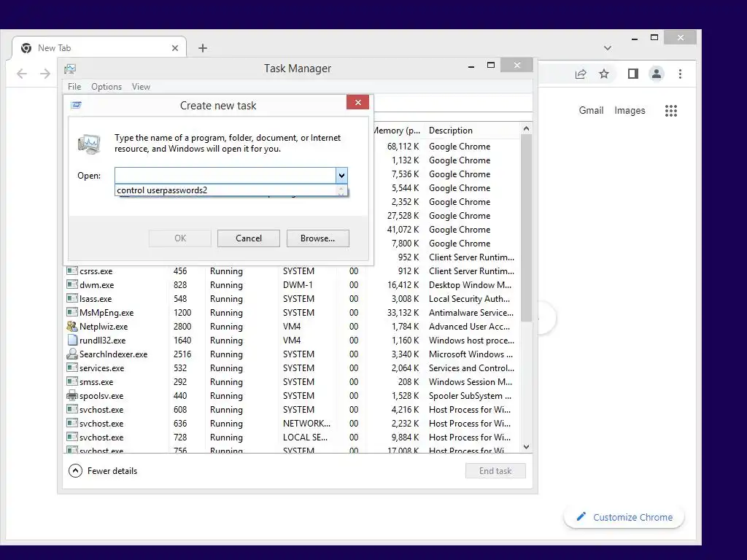Screen dimensions: 747x560
Task: Open Task Manager Options menu
Action: click(107, 87)
